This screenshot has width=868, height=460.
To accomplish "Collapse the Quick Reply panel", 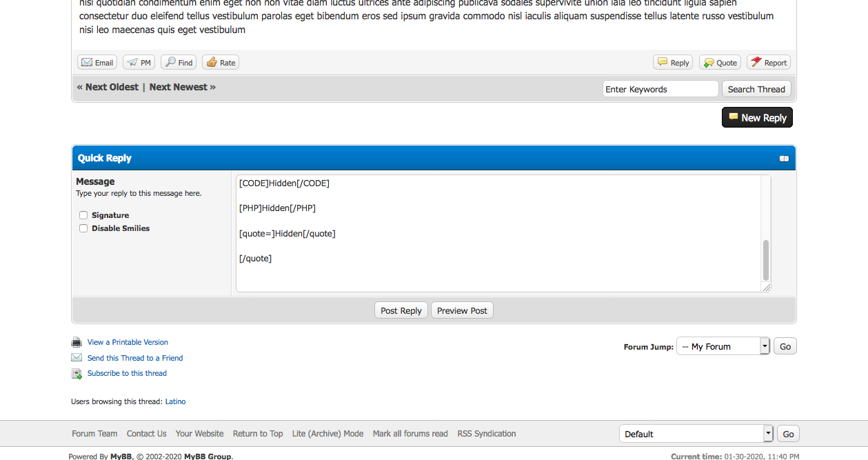I will (x=784, y=159).
